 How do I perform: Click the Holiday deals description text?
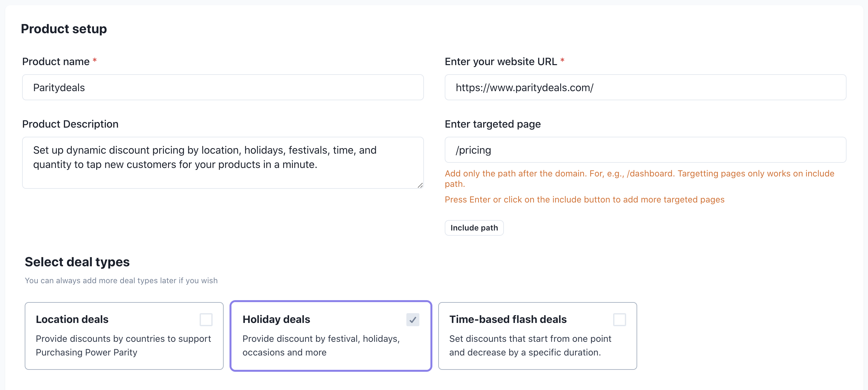click(x=321, y=345)
